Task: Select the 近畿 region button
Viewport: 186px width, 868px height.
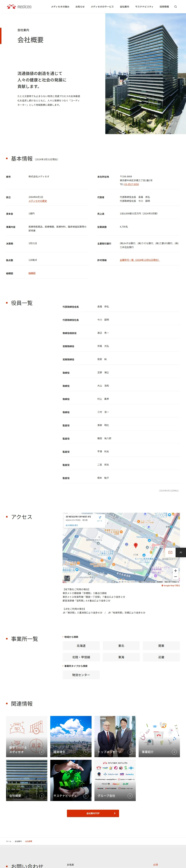Action: [161, 657]
